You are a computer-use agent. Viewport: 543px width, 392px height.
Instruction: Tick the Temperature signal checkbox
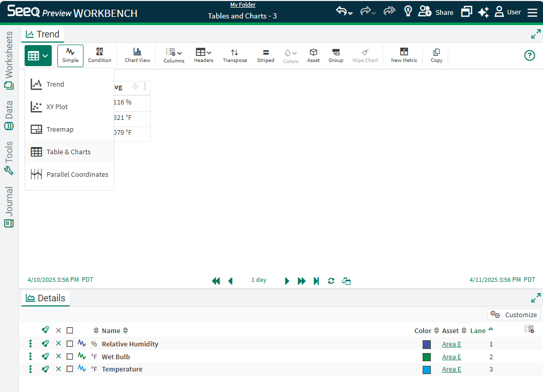coord(70,369)
